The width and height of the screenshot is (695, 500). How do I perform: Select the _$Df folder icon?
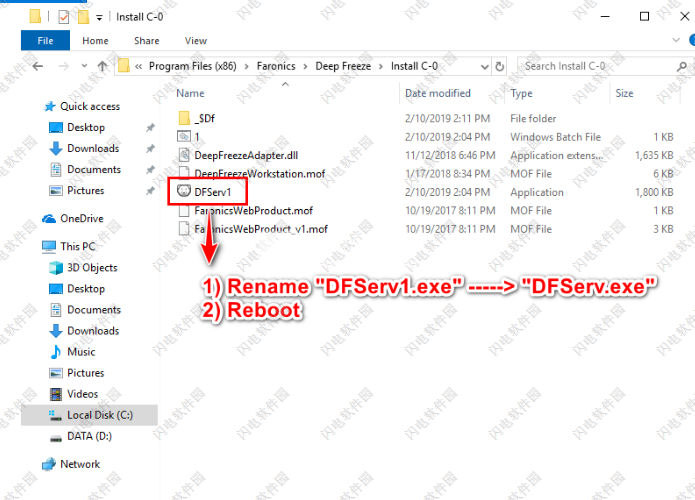coord(184,118)
